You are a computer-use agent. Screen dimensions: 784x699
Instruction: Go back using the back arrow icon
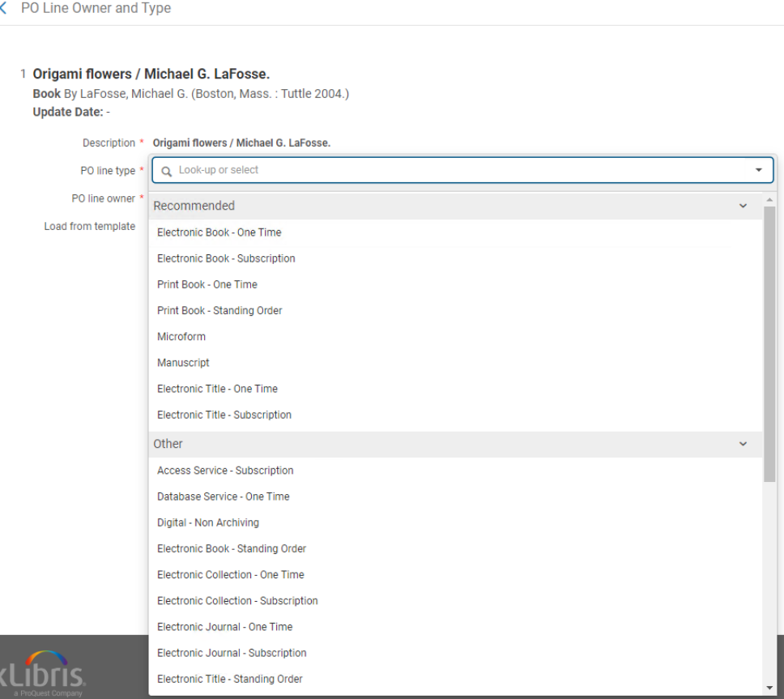click(x=3, y=8)
